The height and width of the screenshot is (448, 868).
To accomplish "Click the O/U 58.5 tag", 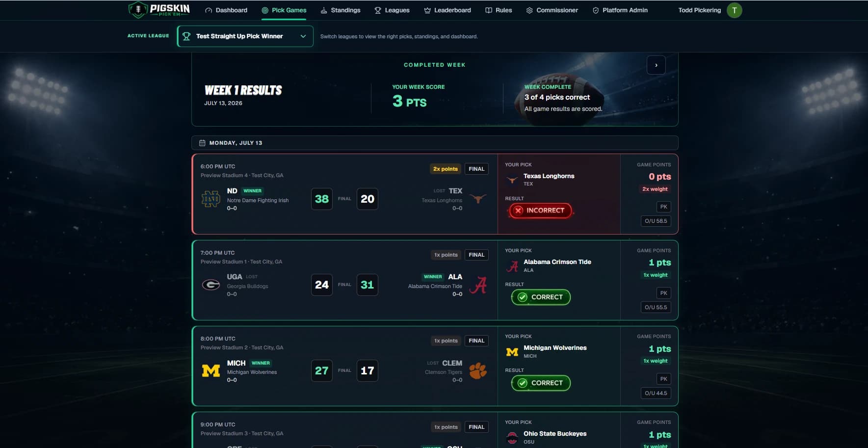I will (x=656, y=221).
